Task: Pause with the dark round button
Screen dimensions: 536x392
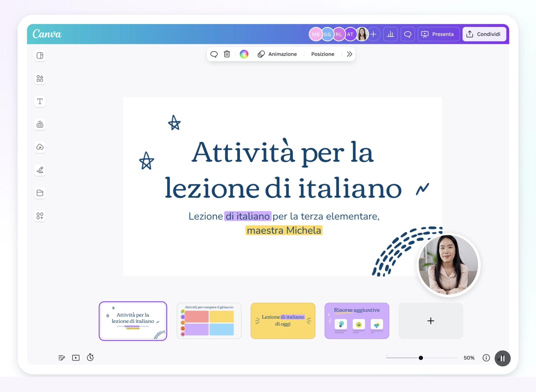Action: point(503,358)
